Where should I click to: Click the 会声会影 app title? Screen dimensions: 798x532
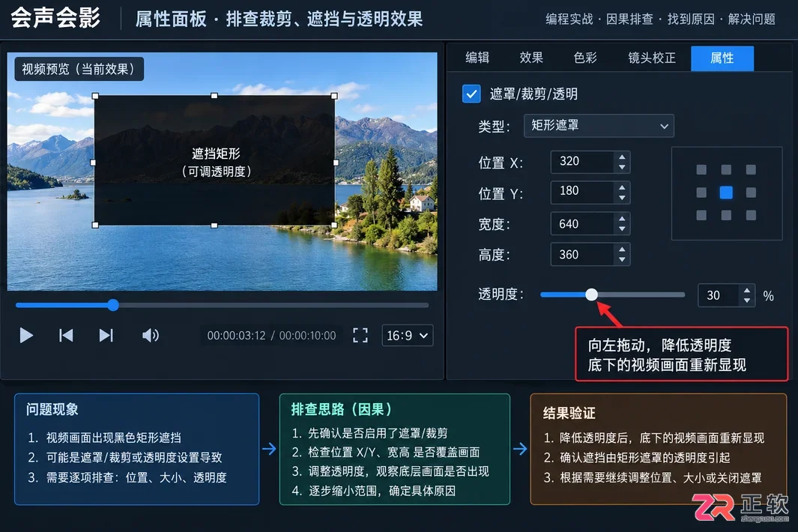[55, 18]
